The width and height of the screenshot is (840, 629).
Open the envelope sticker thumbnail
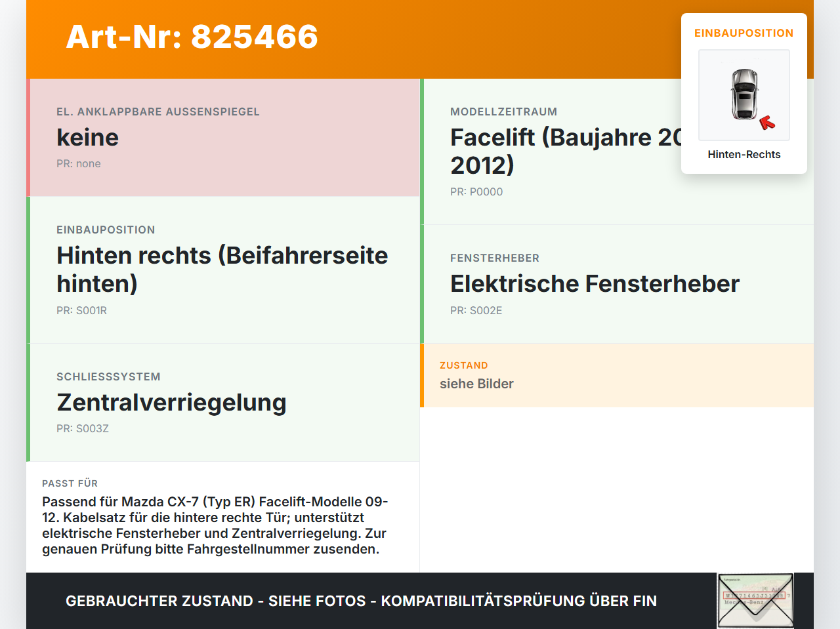(755, 601)
